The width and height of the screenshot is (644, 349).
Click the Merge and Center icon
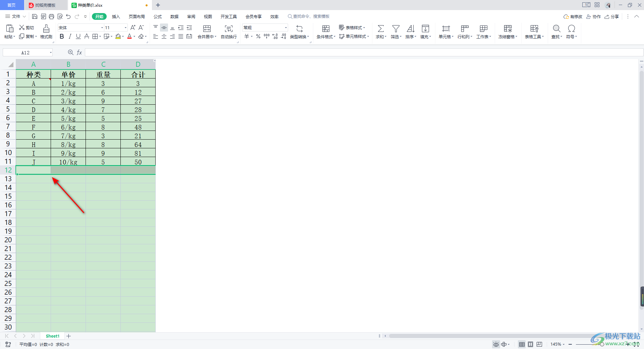coord(207,29)
